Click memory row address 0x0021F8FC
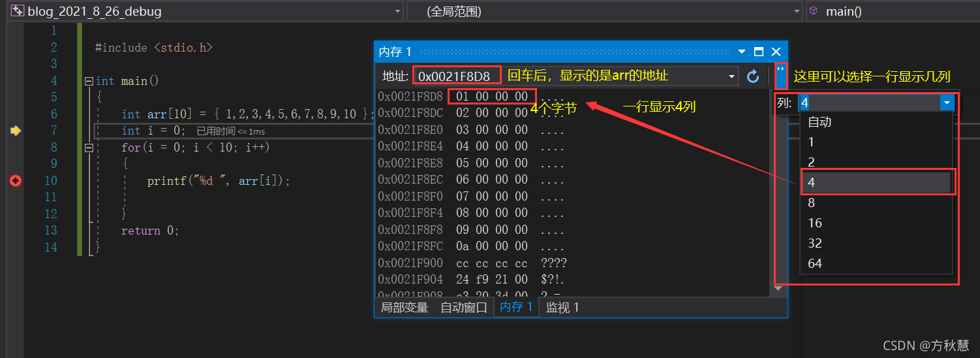The image size is (980, 358). coord(410,247)
